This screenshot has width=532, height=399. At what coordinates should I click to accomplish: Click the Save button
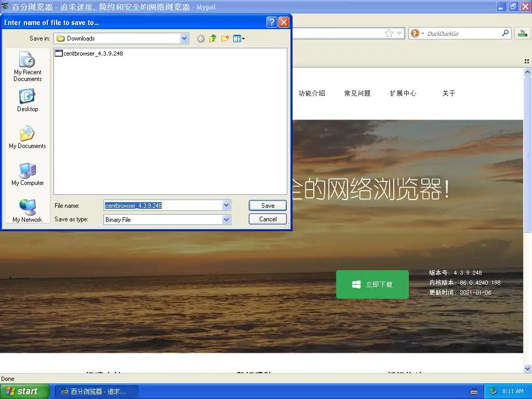tap(268, 205)
